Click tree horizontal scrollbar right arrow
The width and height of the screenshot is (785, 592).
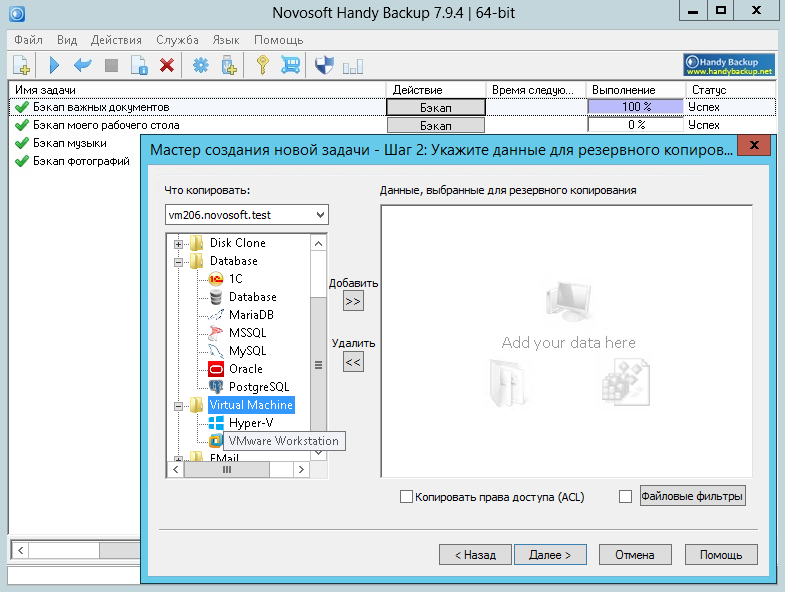click(301, 469)
